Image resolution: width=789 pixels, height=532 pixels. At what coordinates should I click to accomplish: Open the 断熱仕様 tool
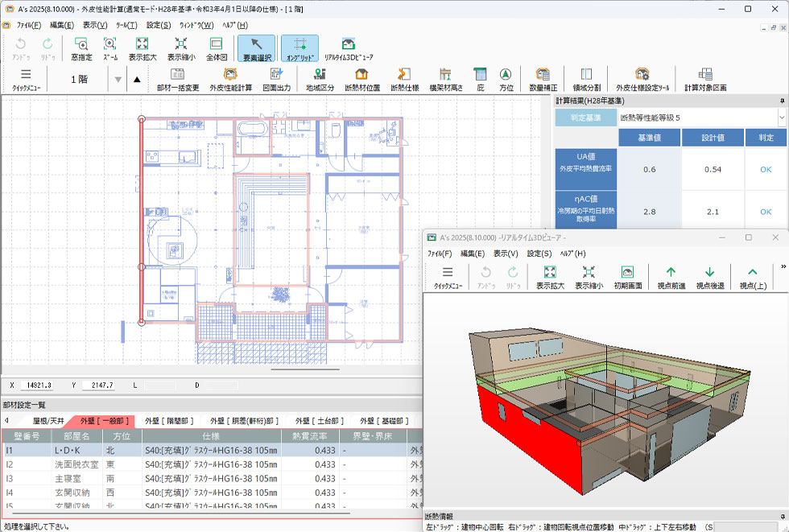tap(404, 80)
